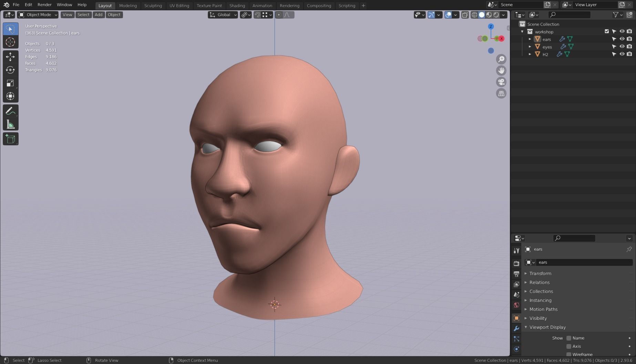The width and height of the screenshot is (636, 364).
Task: Open the Physics properties tab
Action: (516, 349)
